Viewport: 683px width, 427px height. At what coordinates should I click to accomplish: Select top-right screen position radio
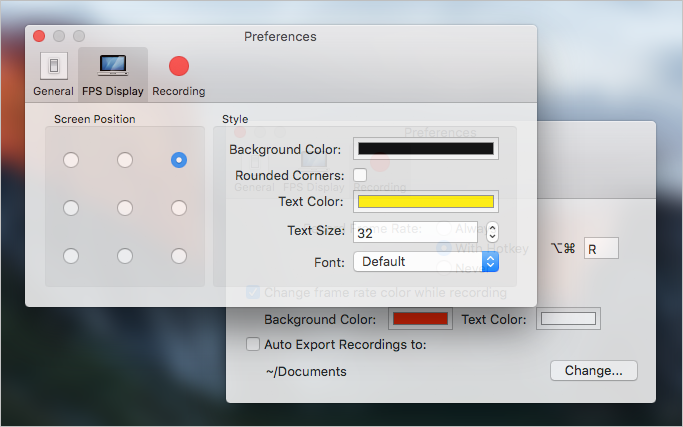[x=179, y=160]
